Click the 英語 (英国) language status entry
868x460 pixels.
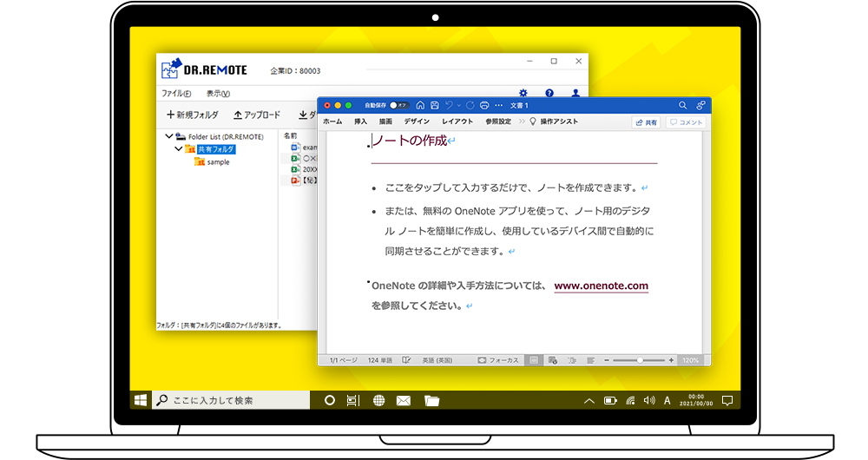coord(437,360)
